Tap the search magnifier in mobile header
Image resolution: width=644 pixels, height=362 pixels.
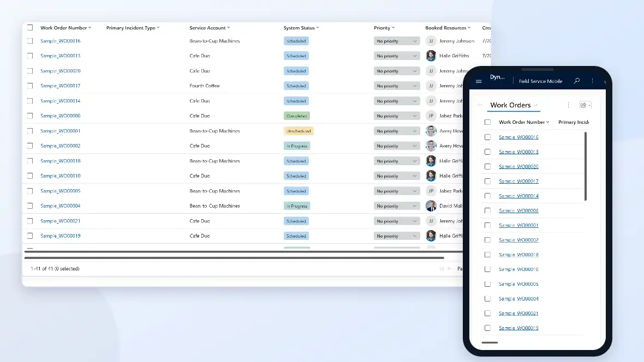pos(577,81)
